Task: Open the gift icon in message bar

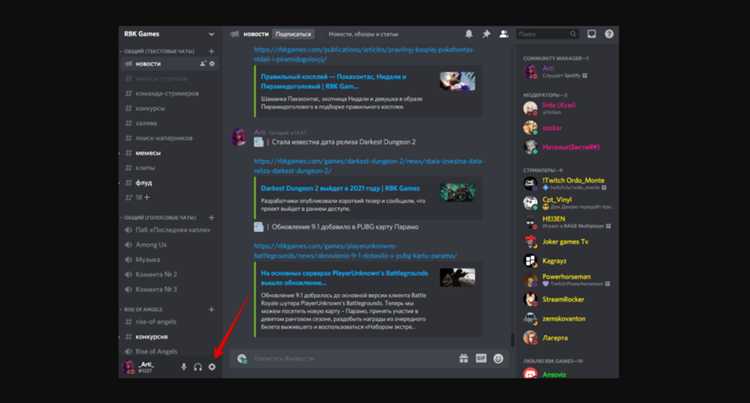Action: click(x=463, y=359)
